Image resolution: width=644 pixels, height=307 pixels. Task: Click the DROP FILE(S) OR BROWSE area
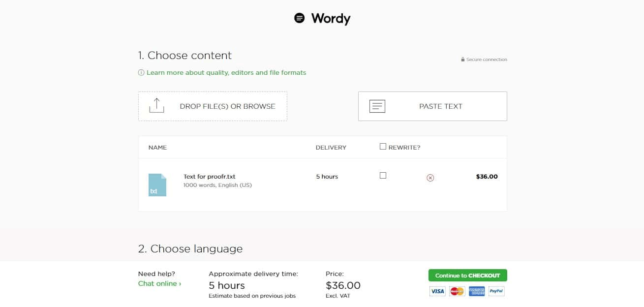click(213, 106)
